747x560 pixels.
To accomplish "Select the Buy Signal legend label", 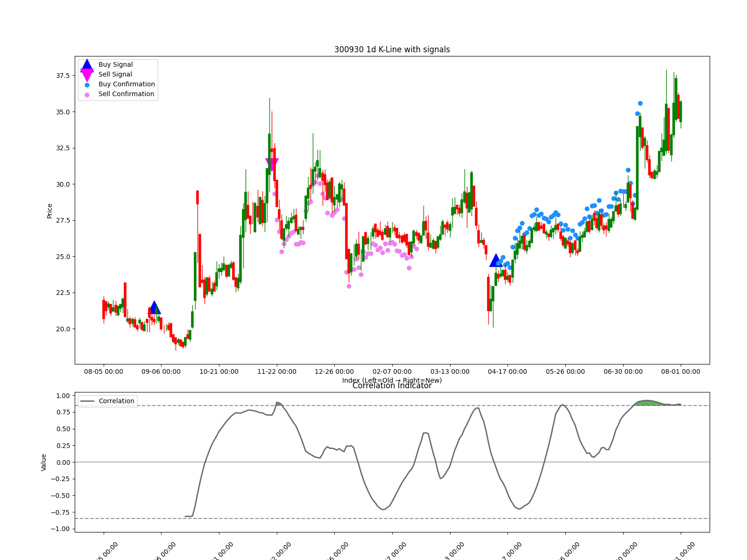I will tap(115, 65).
